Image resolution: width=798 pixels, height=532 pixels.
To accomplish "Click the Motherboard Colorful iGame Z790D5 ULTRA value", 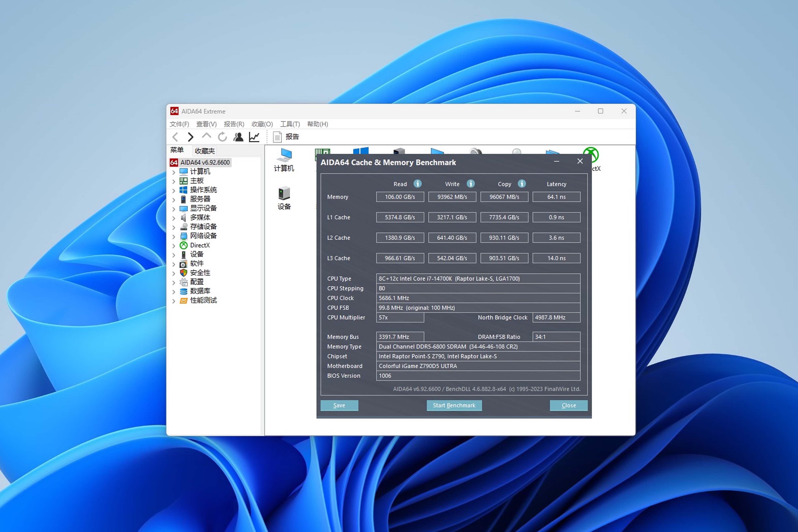I will coord(478,366).
